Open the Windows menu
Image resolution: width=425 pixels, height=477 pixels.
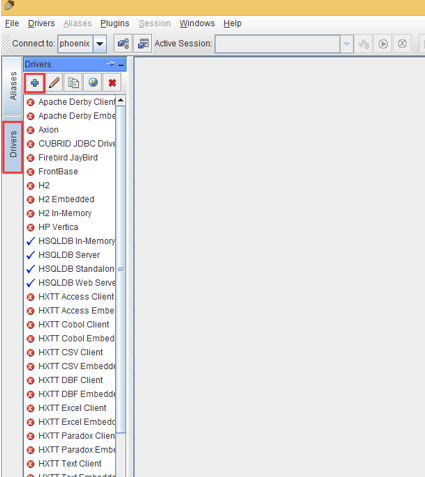[x=197, y=23]
